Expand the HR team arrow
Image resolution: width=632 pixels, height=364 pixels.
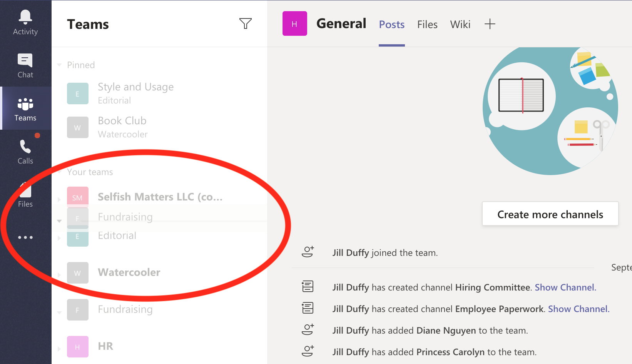pyautogui.click(x=59, y=349)
